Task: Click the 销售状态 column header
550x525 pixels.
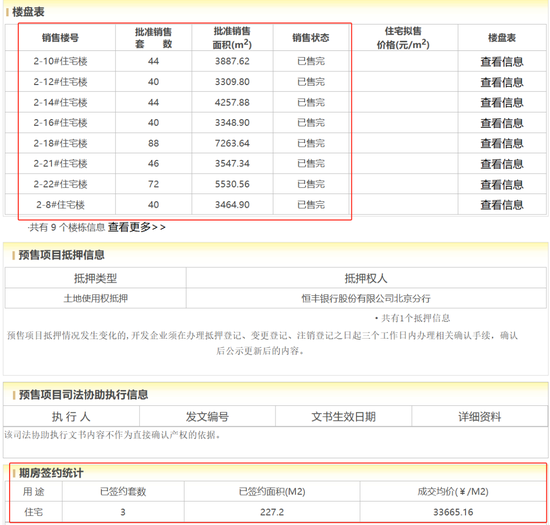Action: (311, 38)
